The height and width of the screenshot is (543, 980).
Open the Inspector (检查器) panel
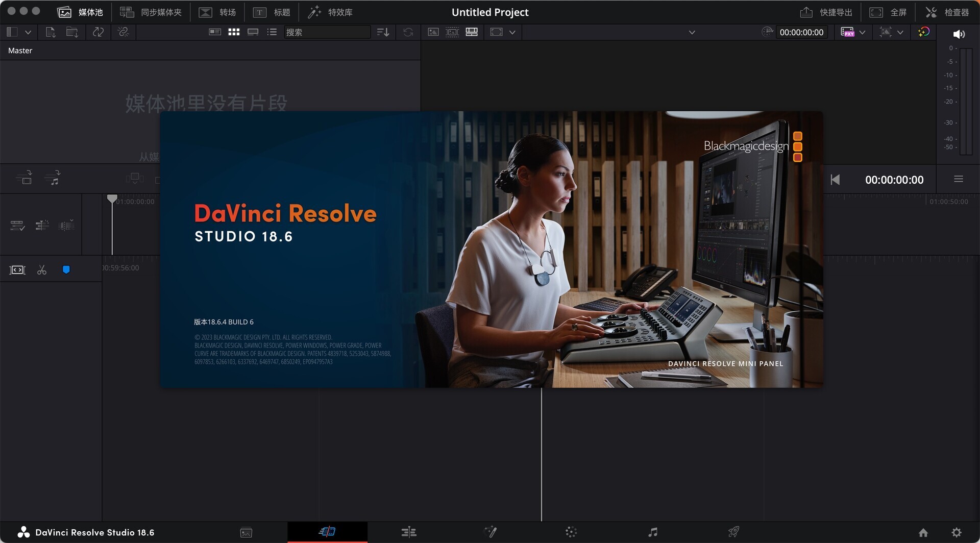pyautogui.click(x=947, y=12)
